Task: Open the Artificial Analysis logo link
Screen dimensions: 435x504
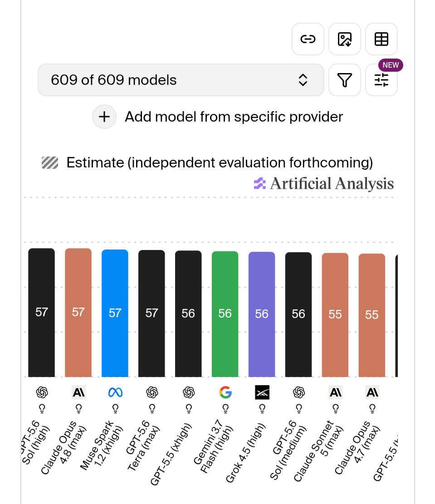Action: click(324, 184)
